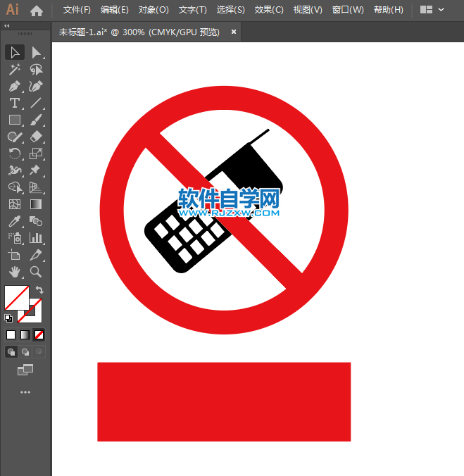Choose the Shaper tool
This screenshot has height=476, width=464.
[15, 137]
